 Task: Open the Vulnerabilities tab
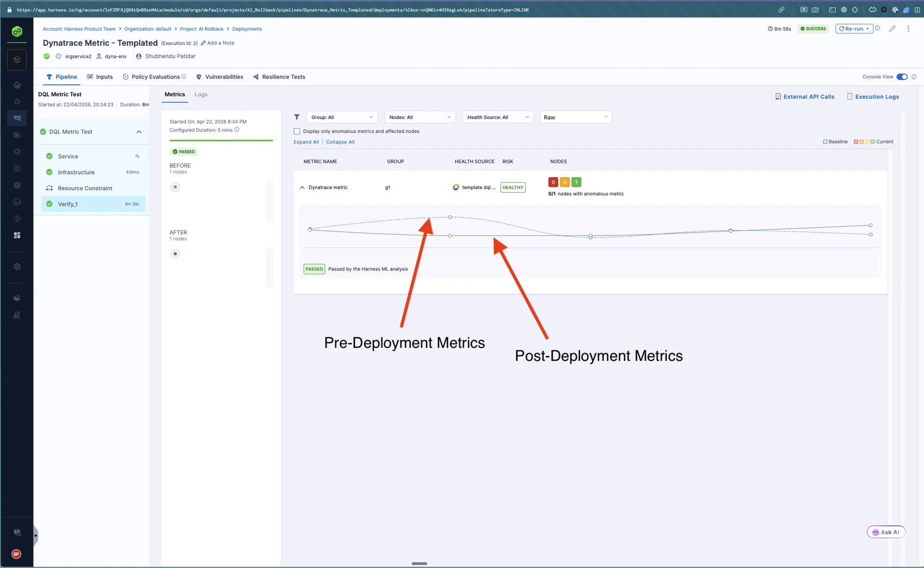click(219, 77)
